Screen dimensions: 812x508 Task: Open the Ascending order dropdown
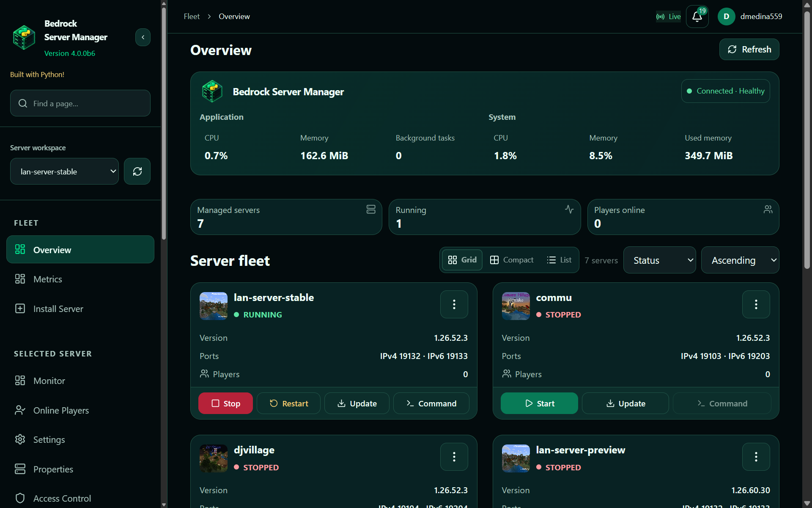tap(740, 260)
